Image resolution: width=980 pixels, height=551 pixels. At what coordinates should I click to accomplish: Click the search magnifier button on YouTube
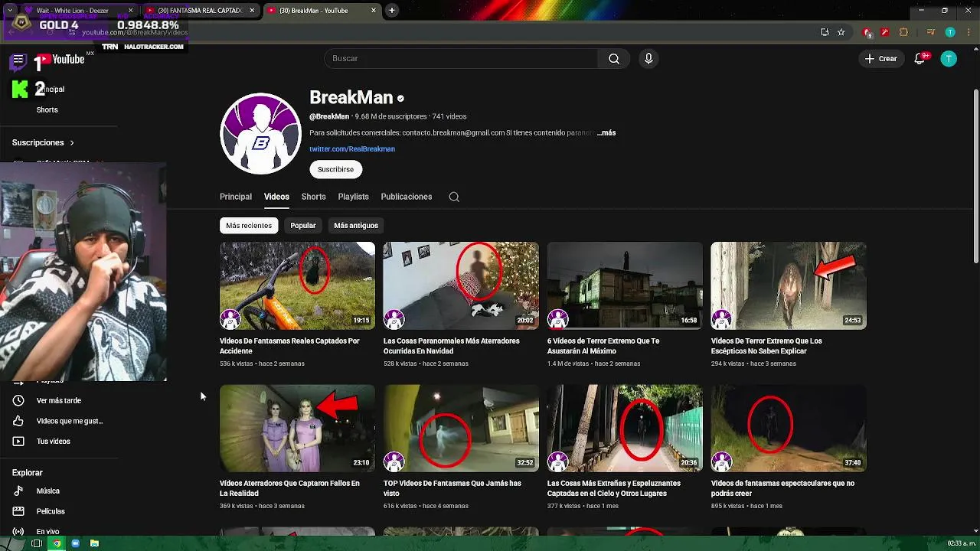614,59
